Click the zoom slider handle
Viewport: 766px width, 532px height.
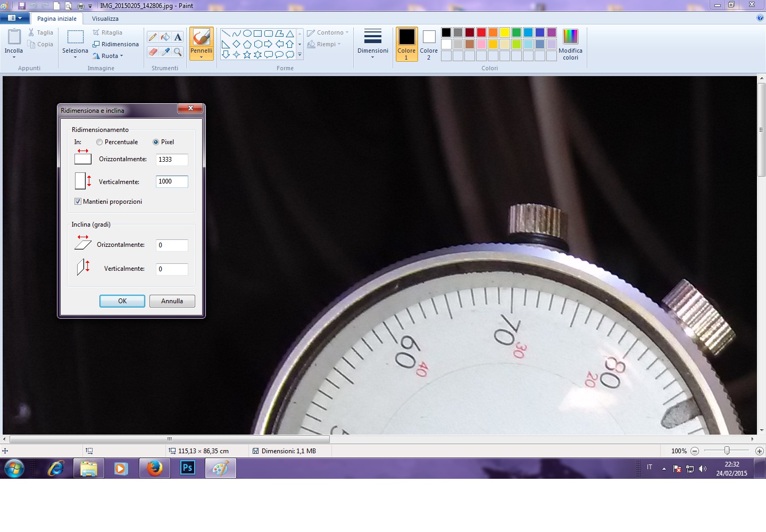727,451
